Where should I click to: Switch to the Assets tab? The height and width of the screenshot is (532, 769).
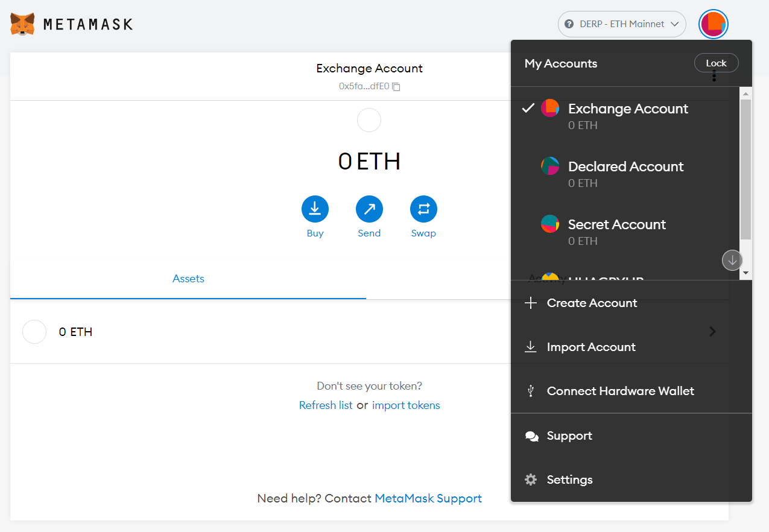(x=188, y=279)
